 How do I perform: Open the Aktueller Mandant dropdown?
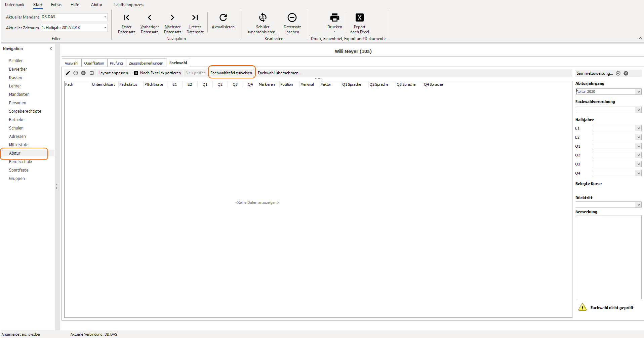(x=105, y=17)
